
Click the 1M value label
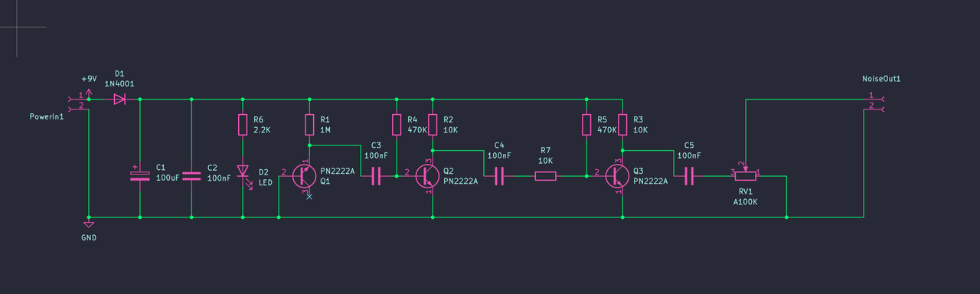point(325,131)
